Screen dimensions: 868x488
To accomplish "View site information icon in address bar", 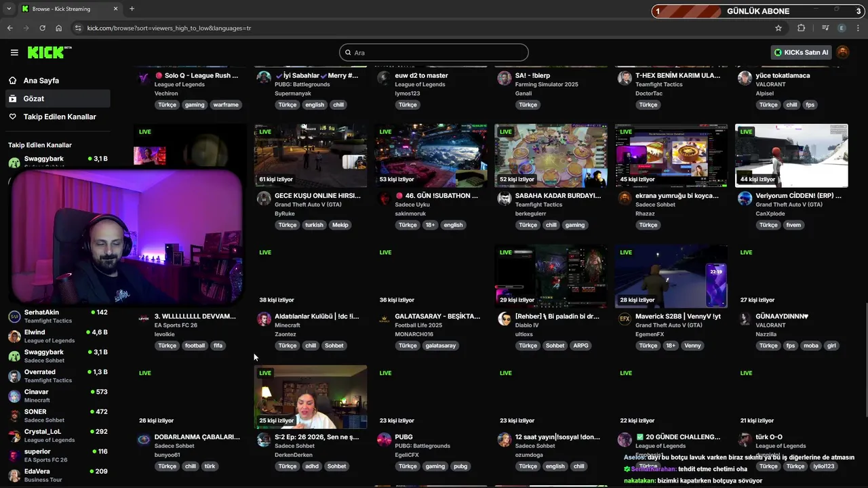I will [x=78, y=28].
